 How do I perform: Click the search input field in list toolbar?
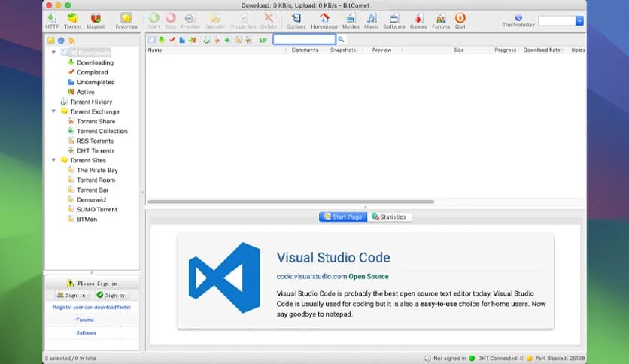tap(304, 39)
